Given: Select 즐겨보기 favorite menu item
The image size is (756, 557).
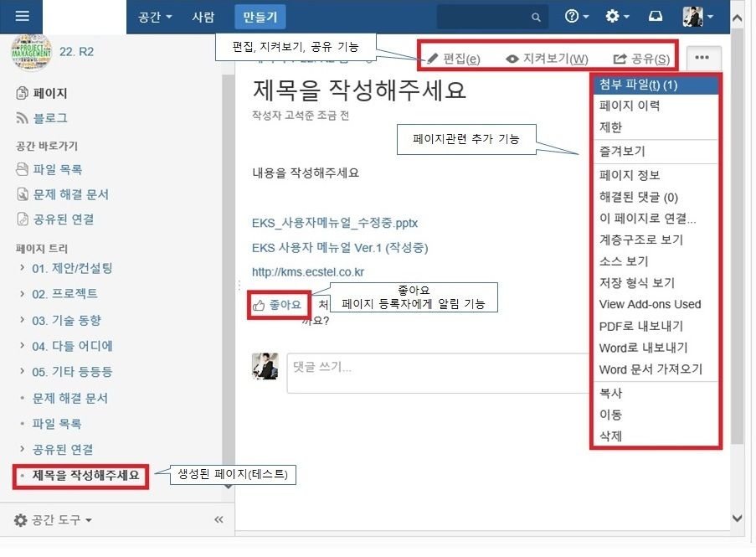Looking at the screenshot, I should [x=656, y=151].
